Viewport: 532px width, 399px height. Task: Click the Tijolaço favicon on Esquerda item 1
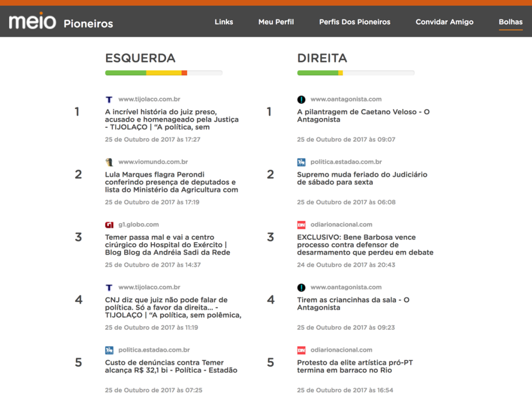pyautogui.click(x=109, y=99)
